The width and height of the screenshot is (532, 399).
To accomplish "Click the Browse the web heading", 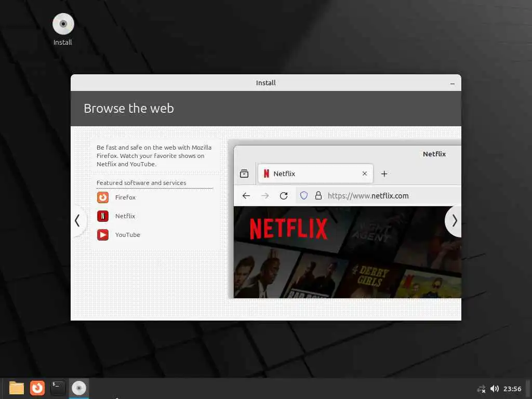I will [x=129, y=109].
